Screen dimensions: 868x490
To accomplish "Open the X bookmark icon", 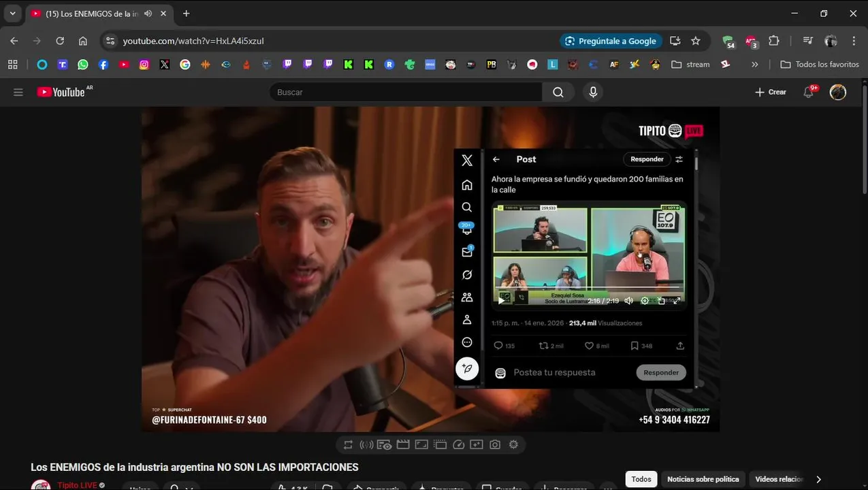I will coord(165,65).
